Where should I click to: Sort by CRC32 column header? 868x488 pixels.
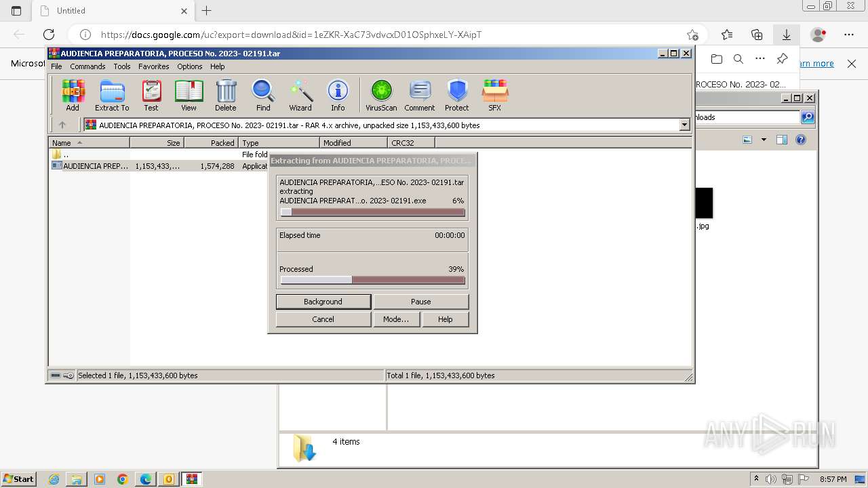coord(411,142)
